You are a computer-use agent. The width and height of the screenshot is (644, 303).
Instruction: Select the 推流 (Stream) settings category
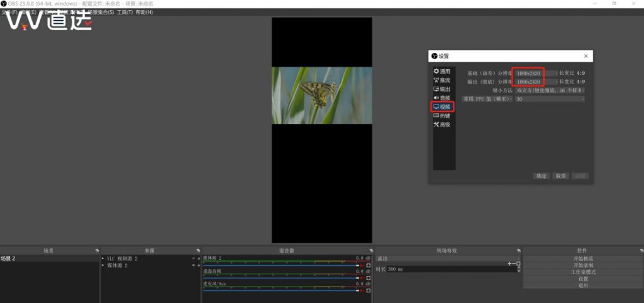point(441,80)
